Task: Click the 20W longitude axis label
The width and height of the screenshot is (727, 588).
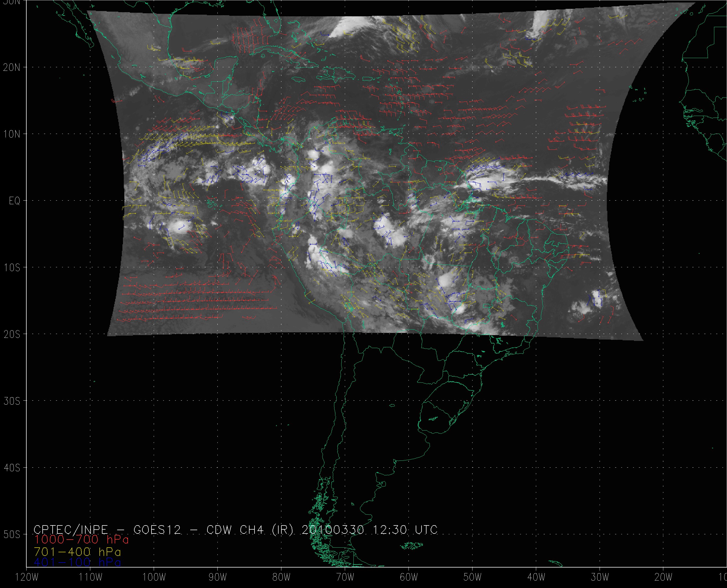Action: [x=664, y=577]
